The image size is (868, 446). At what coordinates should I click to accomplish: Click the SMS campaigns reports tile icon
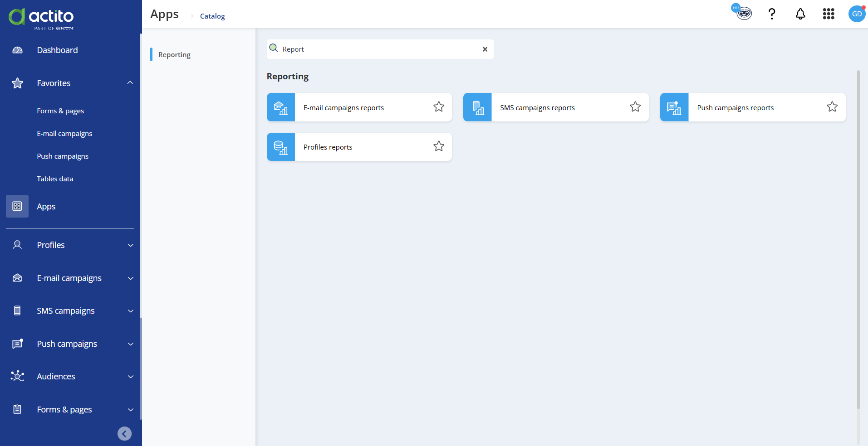pyautogui.click(x=477, y=107)
